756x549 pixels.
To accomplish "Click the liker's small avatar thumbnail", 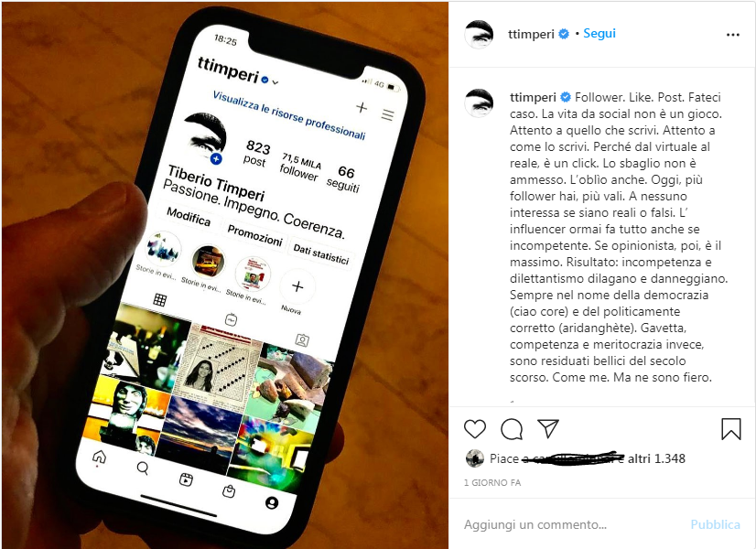I will (x=474, y=458).
